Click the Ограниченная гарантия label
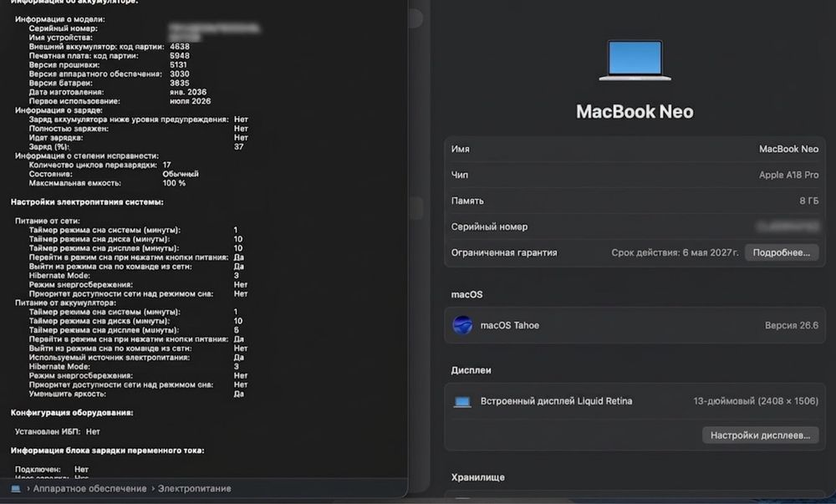836x504 pixels. 504,252
